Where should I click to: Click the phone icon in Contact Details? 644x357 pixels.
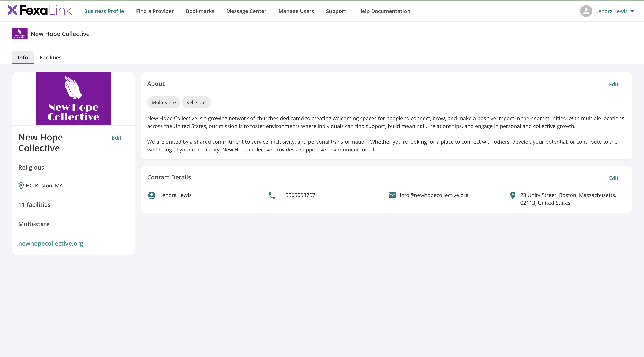tap(272, 195)
